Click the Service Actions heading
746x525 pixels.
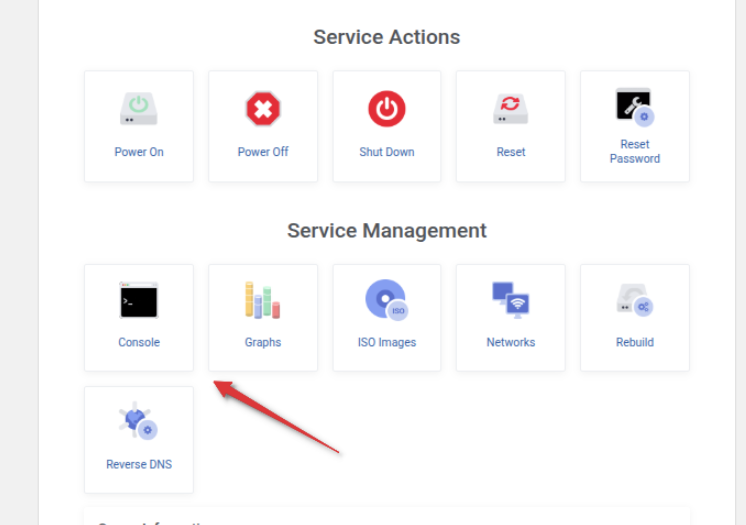pyautogui.click(x=387, y=37)
